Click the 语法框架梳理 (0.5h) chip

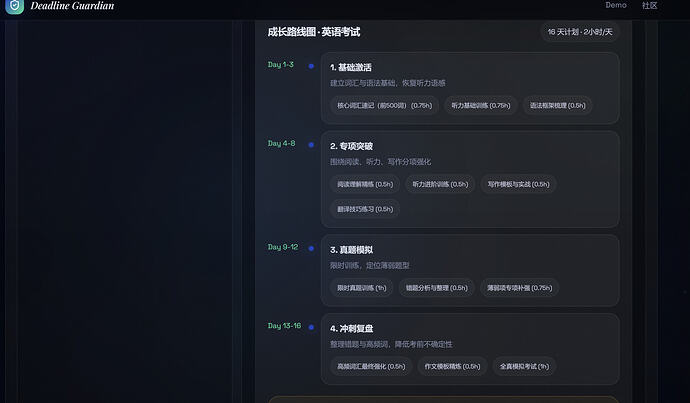[558, 106]
